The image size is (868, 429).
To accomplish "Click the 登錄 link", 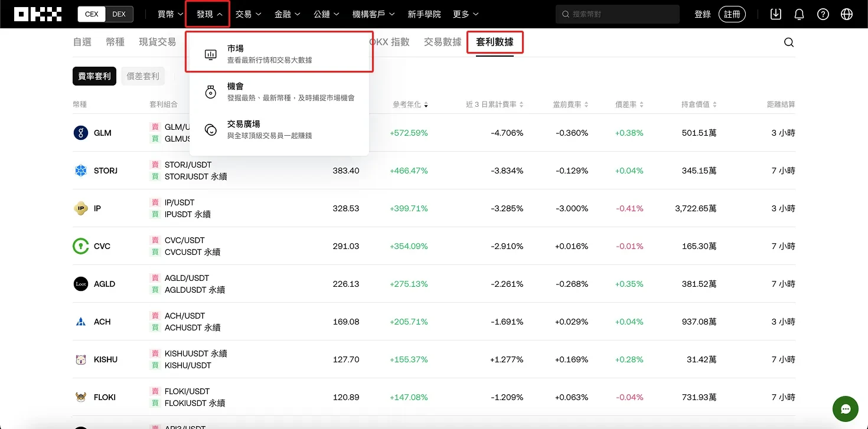I will point(703,14).
